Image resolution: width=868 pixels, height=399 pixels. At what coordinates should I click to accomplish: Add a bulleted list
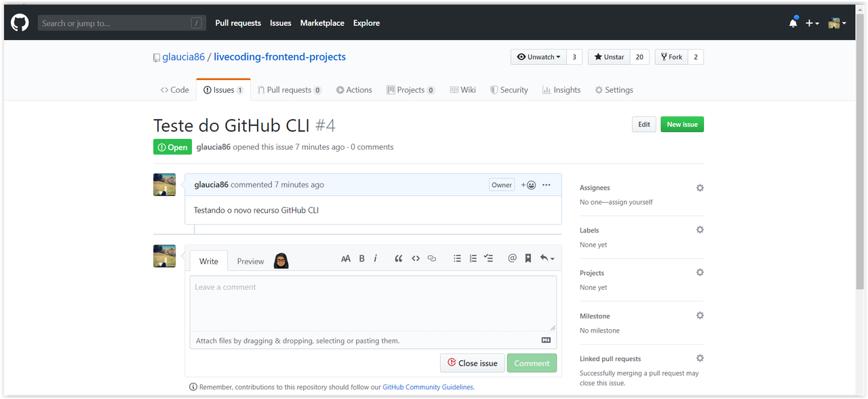point(457,259)
